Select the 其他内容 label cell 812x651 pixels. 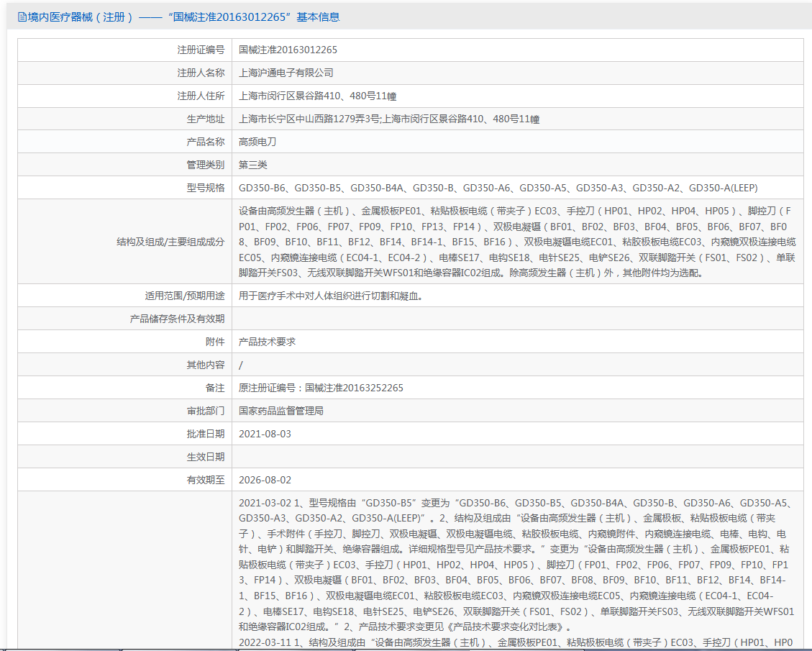point(125,365)
